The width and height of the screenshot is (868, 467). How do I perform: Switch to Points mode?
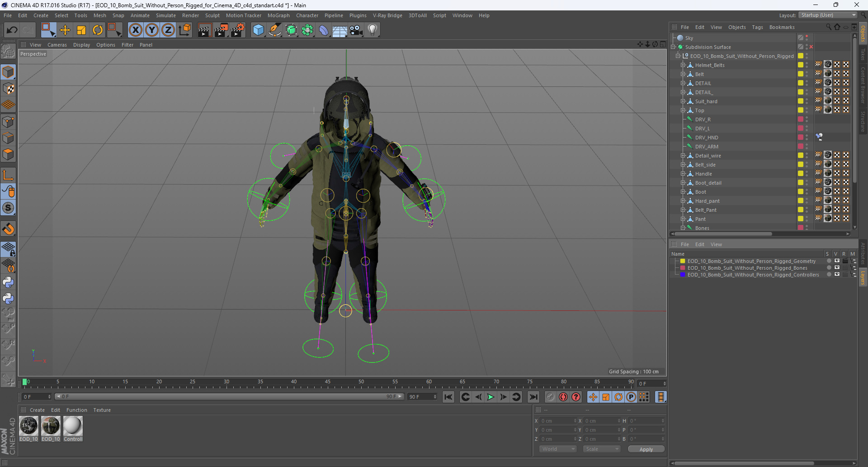click(x=8, y=122)
